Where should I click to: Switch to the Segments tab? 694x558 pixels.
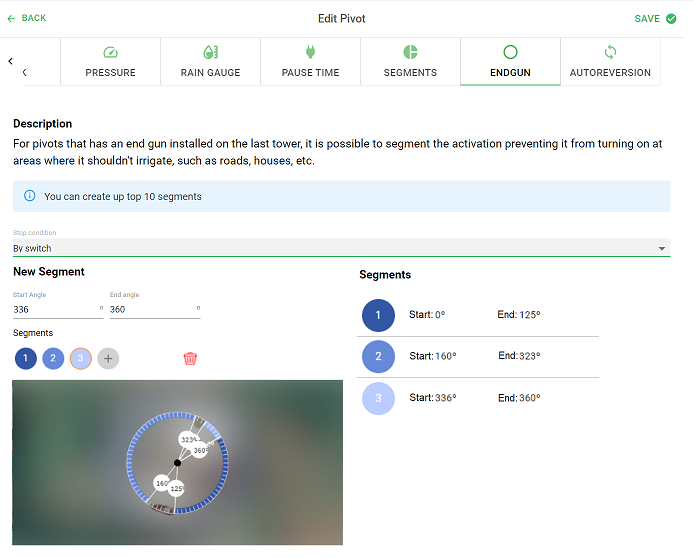click(410, 62)
